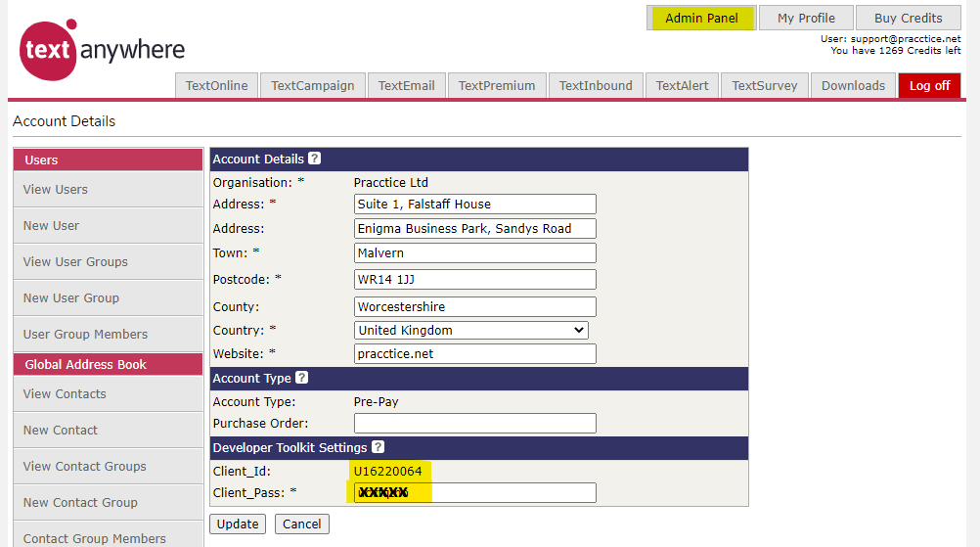Click the Client_Pass input field
The image size is (980, 547).
click(x=475, y=492)
